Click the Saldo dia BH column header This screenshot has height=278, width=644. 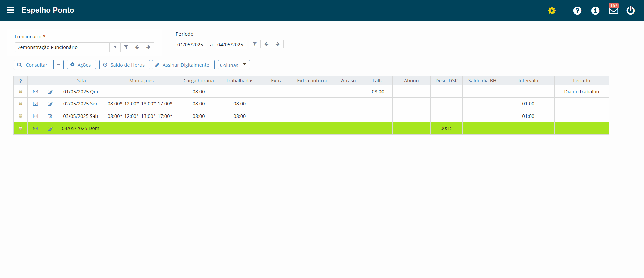point(482,81)
